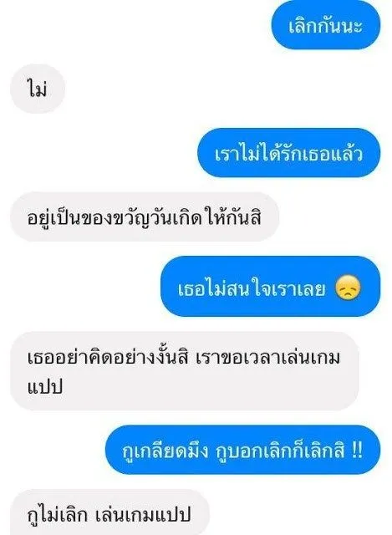The height and width of the screenshot is (535, 392).
Task: Click the text 'เธอไม่สนใจเราเลย' in blue bubble
Action: [x=252, y=288]
